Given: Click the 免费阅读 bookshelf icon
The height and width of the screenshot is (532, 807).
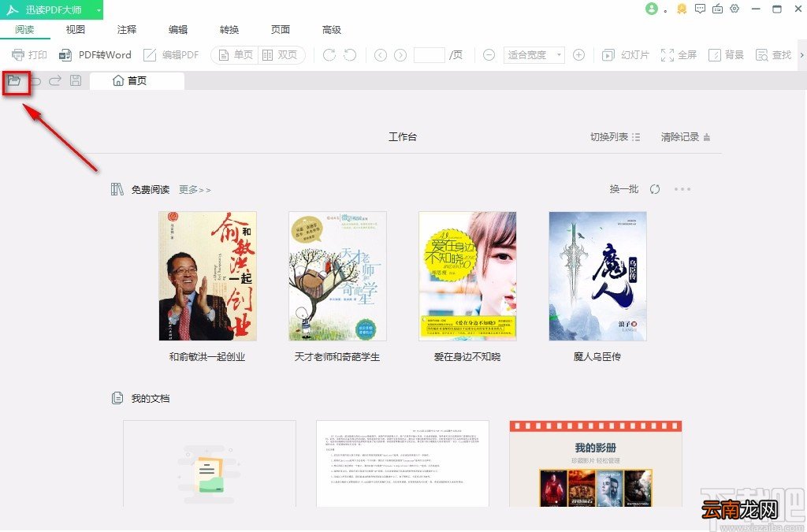Looking at the screenshot, I should click(117, 189).
